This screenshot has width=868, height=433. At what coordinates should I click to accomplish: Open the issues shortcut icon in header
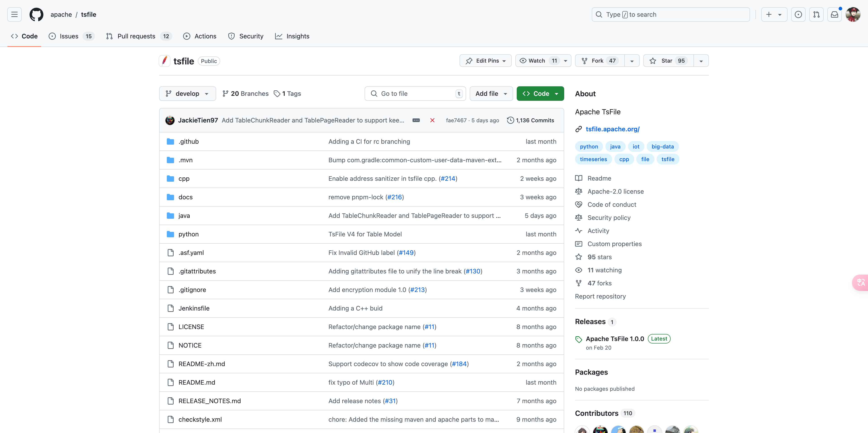pos(798,14)
